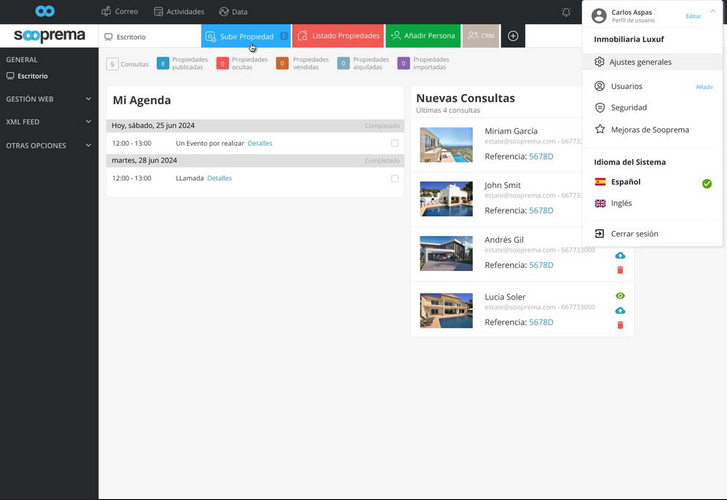Mark the LLamada event as completed
Viewport: 727px width, 500px height.
tap(395, 178)
